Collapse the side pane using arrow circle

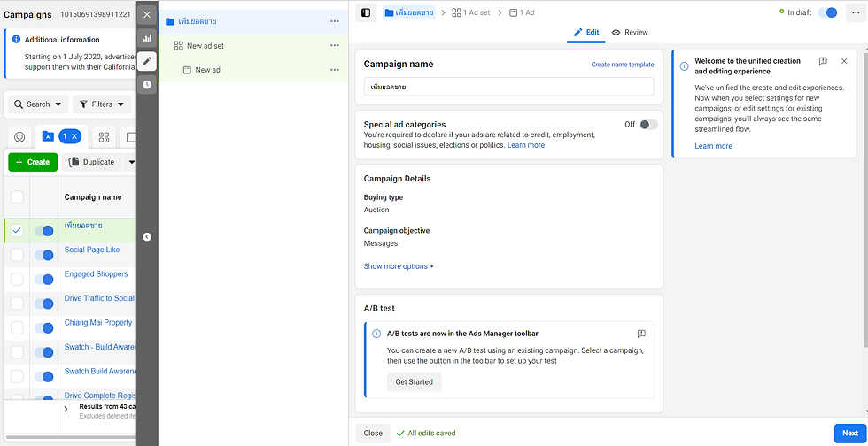(x=147, y=237)
